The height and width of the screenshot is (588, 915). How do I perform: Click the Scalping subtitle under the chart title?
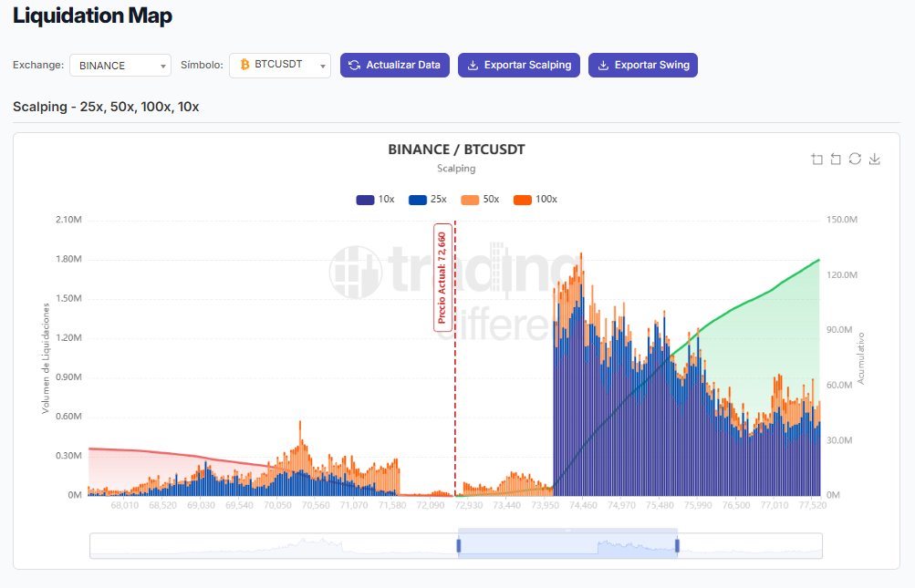(x=456, y=169)
